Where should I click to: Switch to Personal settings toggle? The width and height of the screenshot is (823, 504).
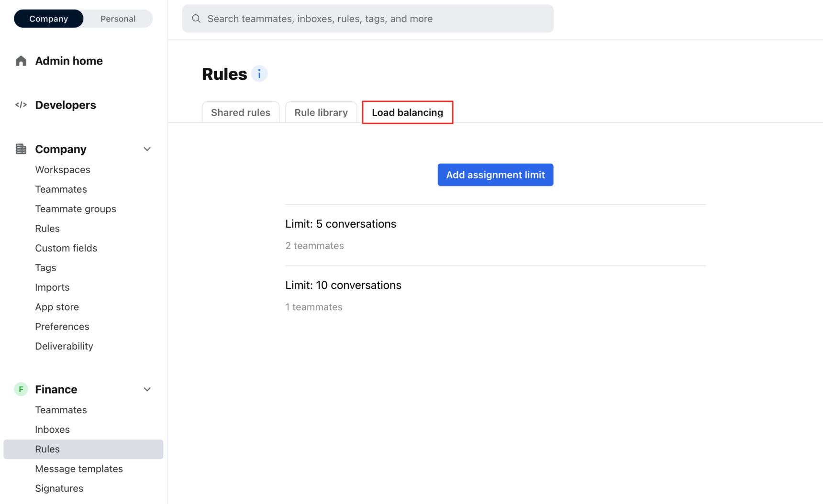tap(118, 19)
